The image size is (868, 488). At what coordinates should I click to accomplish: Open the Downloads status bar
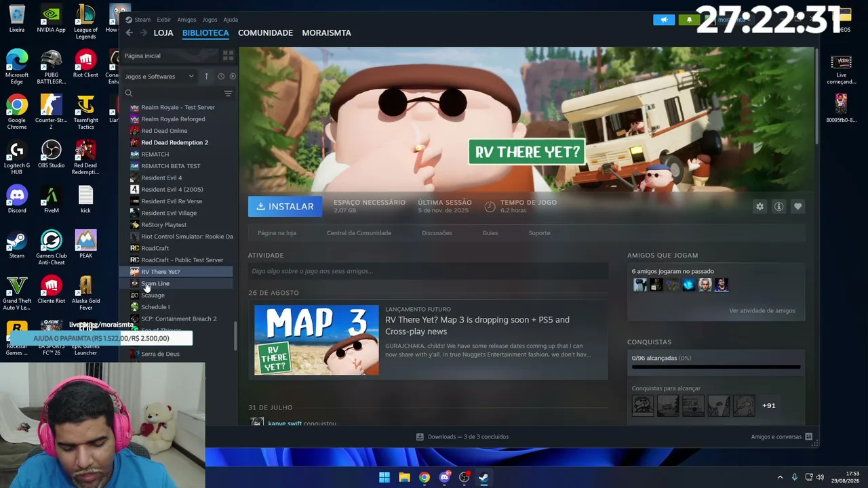[x=462, y=437]
